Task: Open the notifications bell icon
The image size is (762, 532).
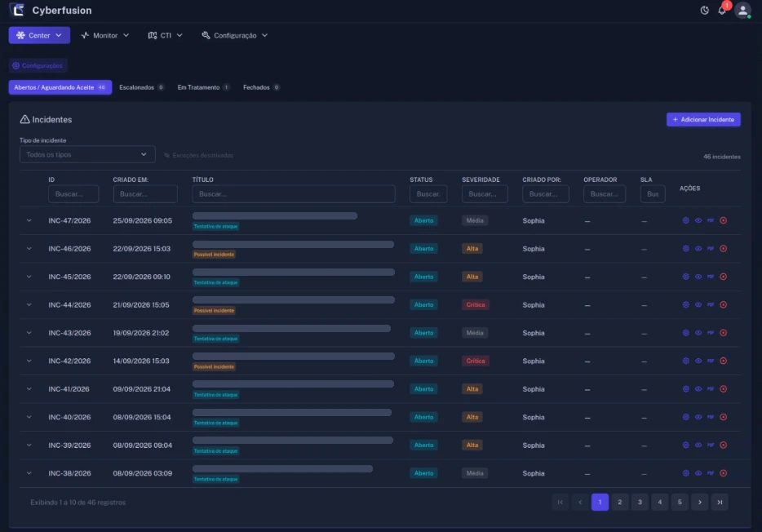Action: (x=722, y=11)
